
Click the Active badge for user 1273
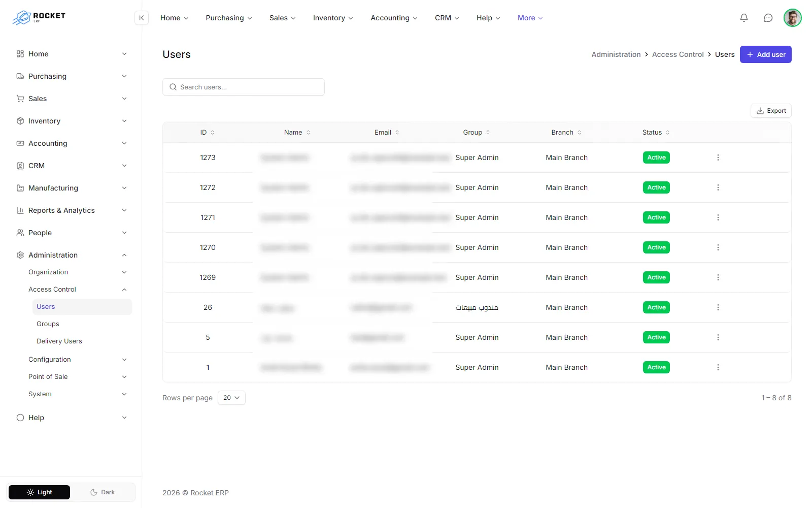click(656, 157)
